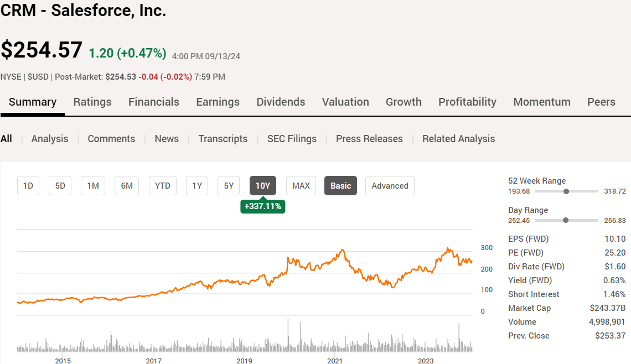This screenshot has height=364, width=631.
Task: Switch chart to 5Y range
Action: [229, 186]
